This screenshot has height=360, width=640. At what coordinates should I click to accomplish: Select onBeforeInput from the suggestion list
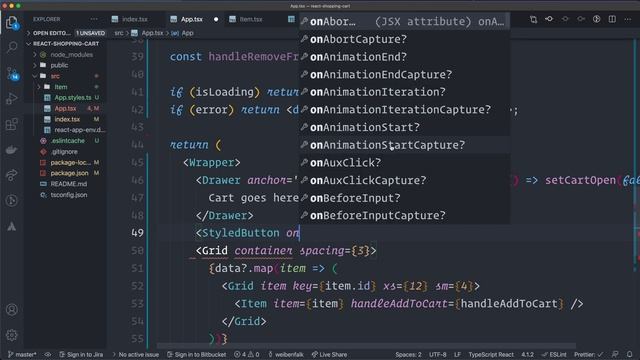[x=404, y=198]
